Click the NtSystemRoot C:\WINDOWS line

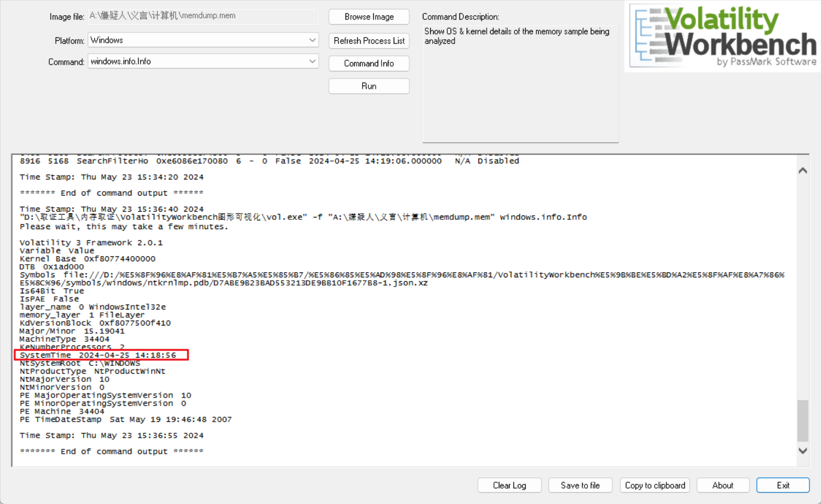(x=80, y=363)
